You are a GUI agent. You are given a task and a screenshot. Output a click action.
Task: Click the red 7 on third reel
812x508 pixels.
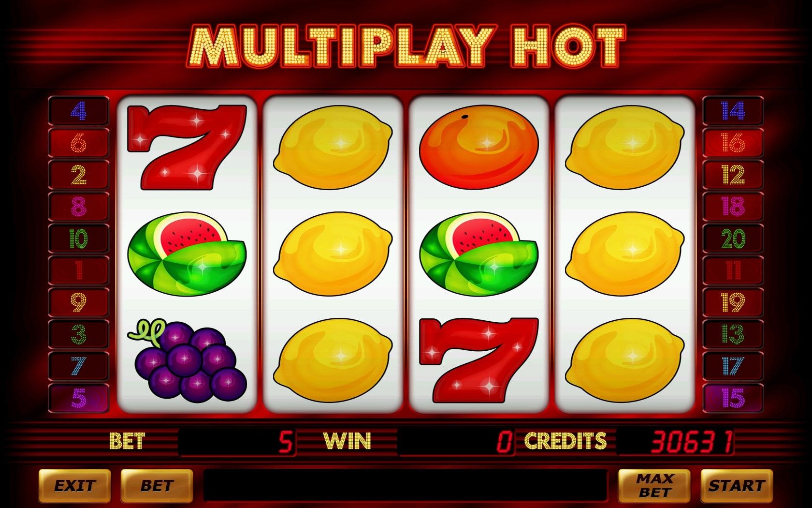point(479,360)
